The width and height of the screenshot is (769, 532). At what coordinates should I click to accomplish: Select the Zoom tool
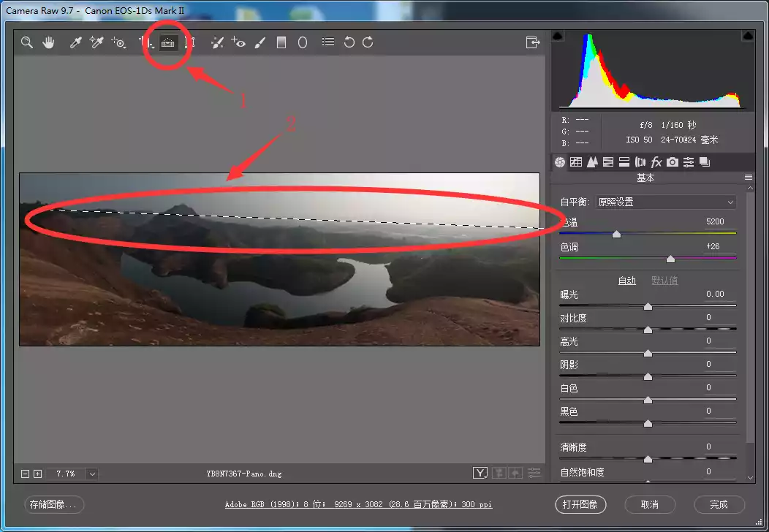(27, 42)
